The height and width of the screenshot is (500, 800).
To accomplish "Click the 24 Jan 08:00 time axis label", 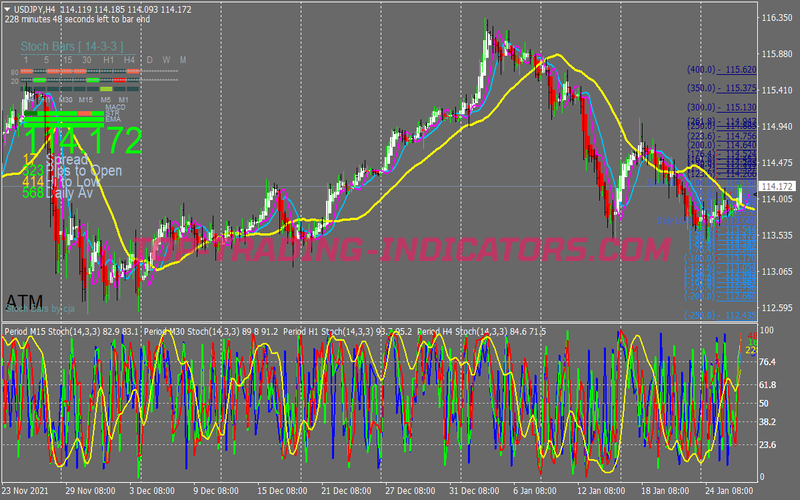I will click(729, 491).
